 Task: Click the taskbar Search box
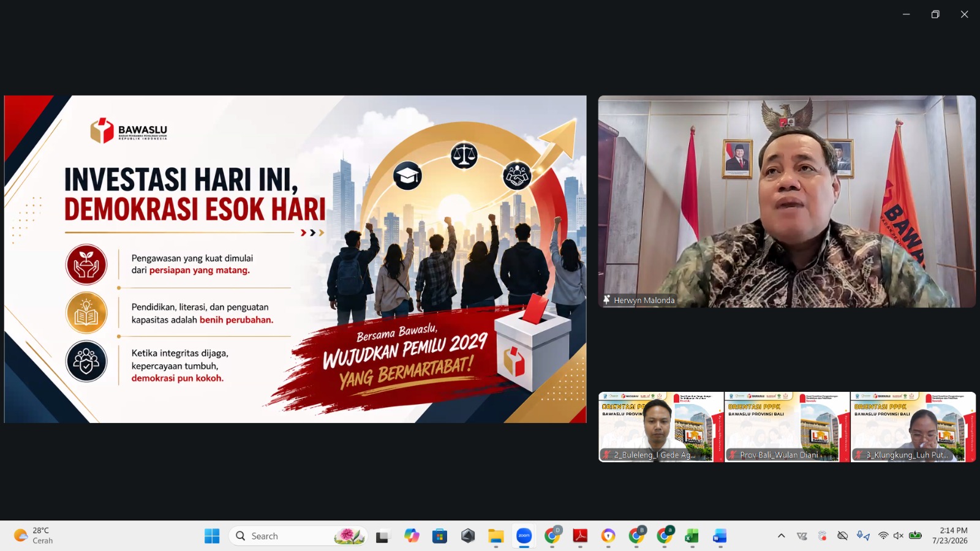[x=298, y=536]
